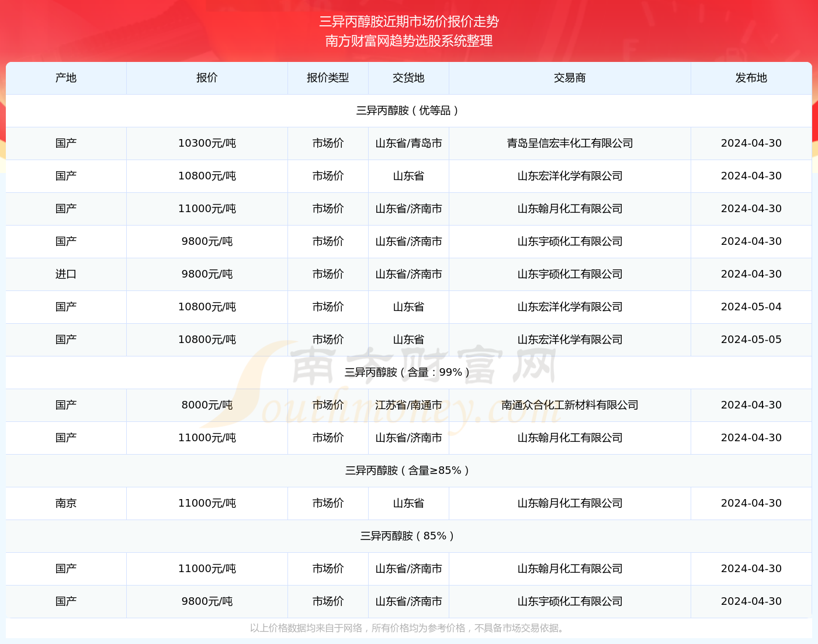Click the 报价 column header

[207, 78]
